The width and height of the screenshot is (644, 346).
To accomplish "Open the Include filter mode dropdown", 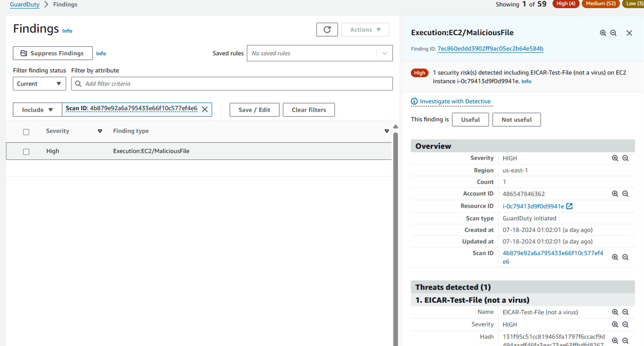I will 38,110.
